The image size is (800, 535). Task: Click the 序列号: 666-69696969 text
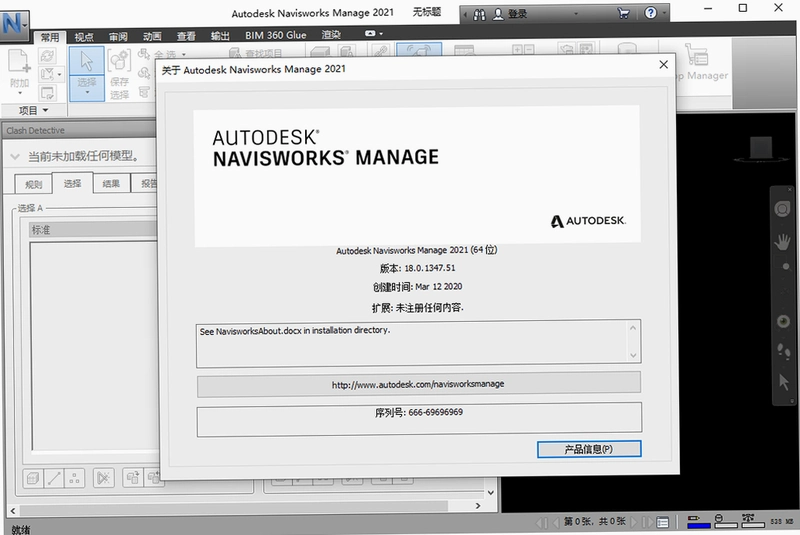(419, 413)
